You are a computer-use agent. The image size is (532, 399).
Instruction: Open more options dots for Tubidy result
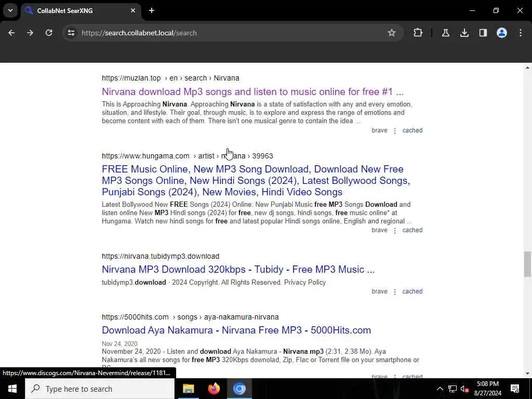click(395, 292)
